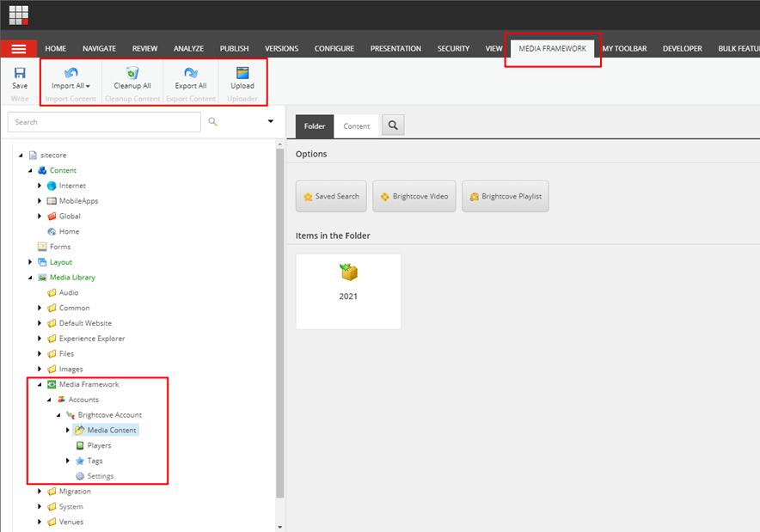Image resolution: width=760 pixels, height=532 pixels.
Task: Select the Images folder tree item
Action: 70,370
